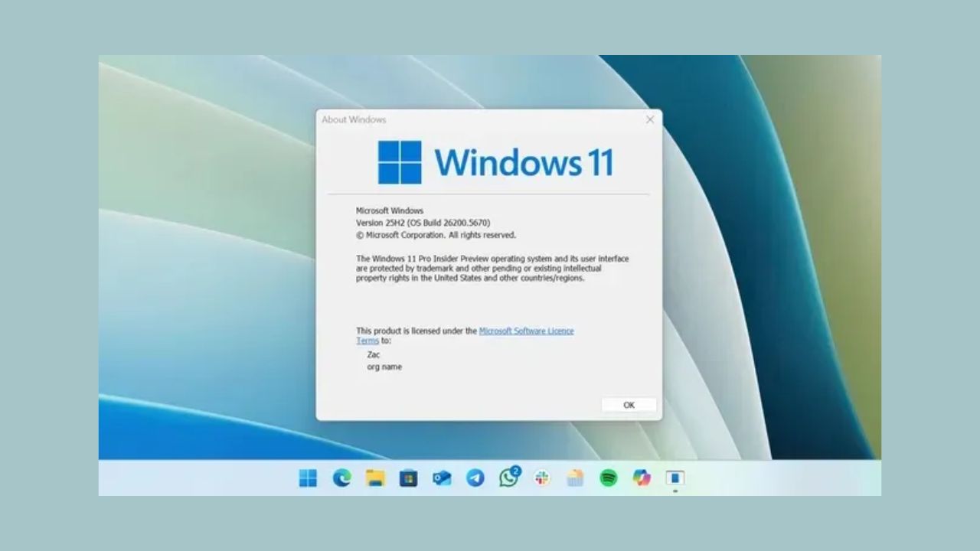Screen dimensions: 980x551
Task: Select the rightmost active app on taskbar
Action: pos(675,478)
